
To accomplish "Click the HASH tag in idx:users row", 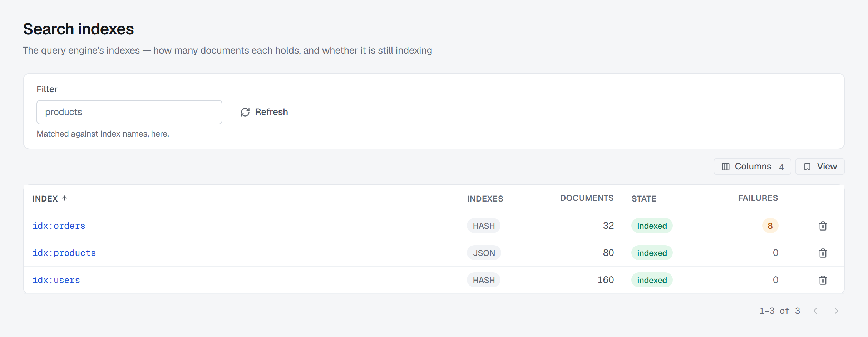I will click(484, 280).
